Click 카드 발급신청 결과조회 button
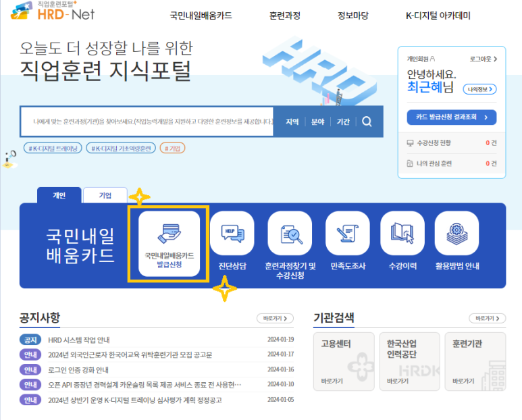This screenshot has width=522, height=420. coord(451,117)
